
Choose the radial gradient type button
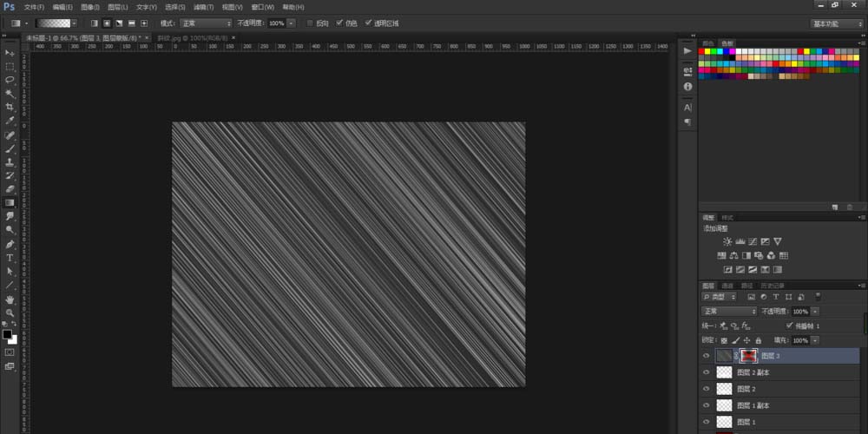pyautogui.click(x=106, y=23)
